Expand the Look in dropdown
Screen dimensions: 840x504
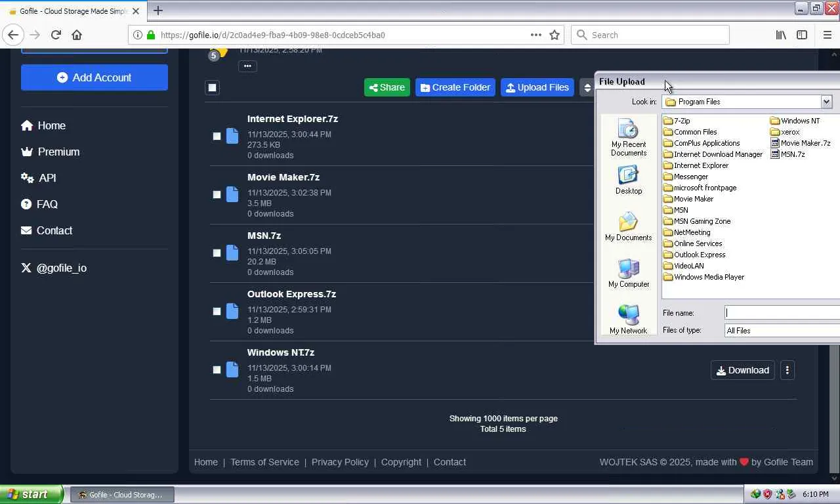(x=826, y=102)
